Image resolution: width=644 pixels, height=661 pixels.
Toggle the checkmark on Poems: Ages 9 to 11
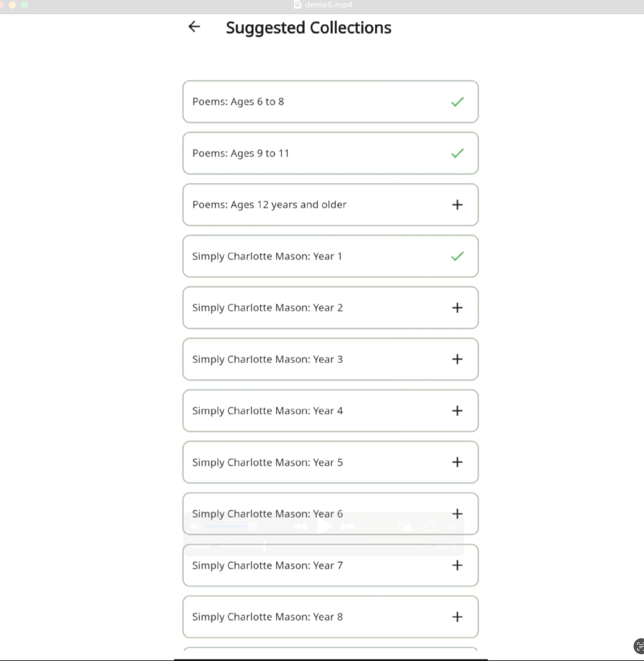(x=457, y=154)
